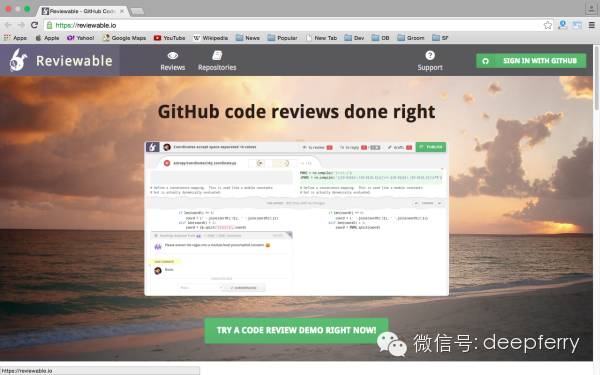Bookmark page with star icon
The height and width of the screenshot is (375, 600).
[548, 25]
